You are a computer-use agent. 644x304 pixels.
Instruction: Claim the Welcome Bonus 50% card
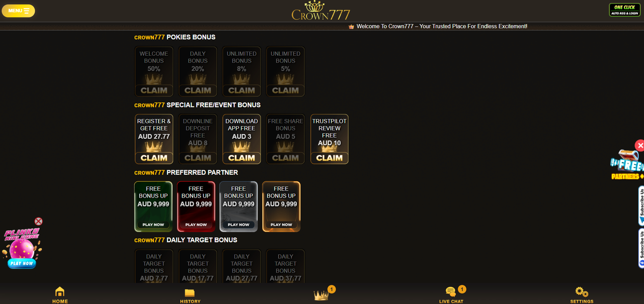(154, 71)
